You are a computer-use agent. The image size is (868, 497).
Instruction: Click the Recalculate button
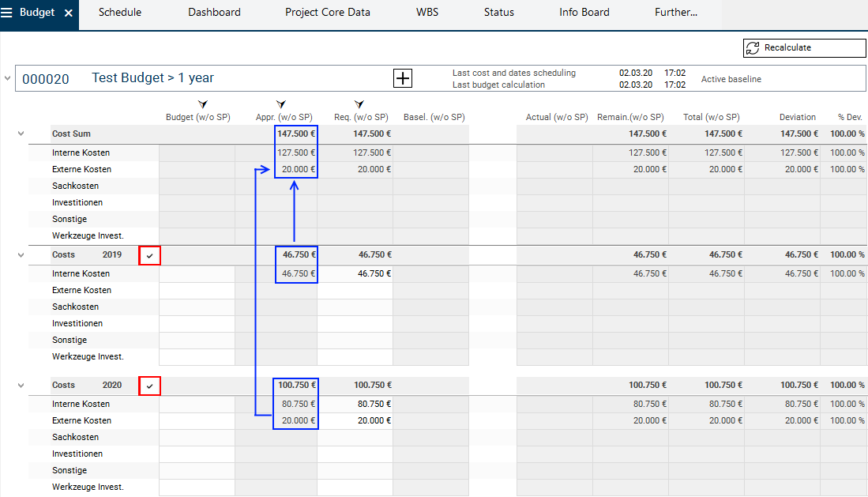(x=804, y=48)
